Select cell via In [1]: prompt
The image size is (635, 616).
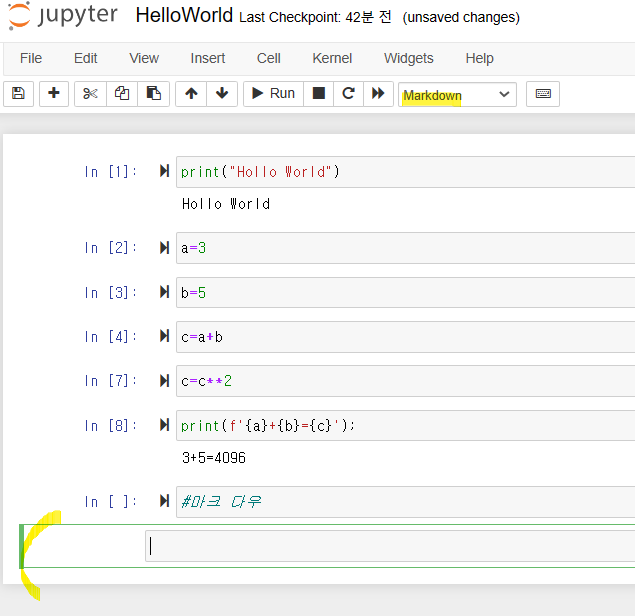(110, 172)
